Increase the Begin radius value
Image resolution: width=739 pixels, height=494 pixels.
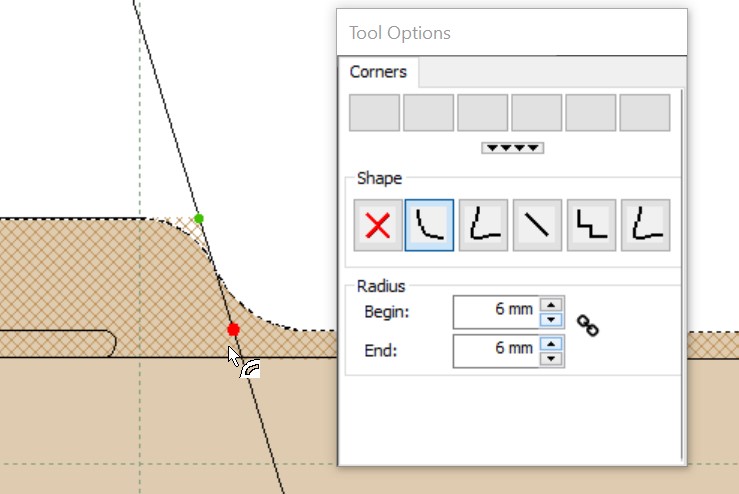(x=551, y=305)
